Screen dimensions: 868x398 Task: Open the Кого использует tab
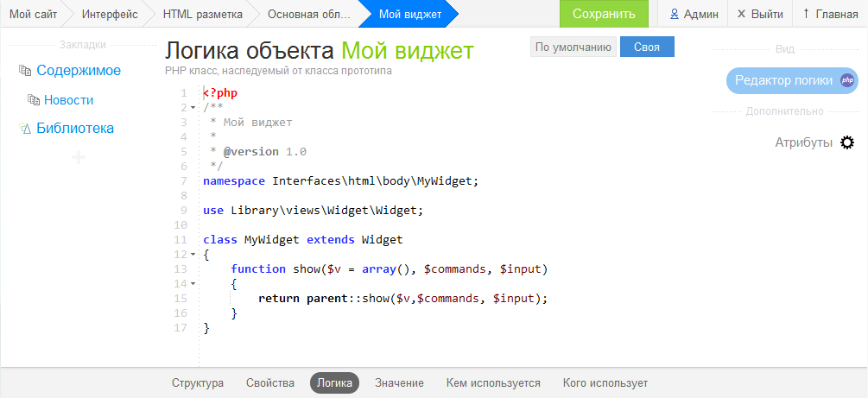point(605,383)
